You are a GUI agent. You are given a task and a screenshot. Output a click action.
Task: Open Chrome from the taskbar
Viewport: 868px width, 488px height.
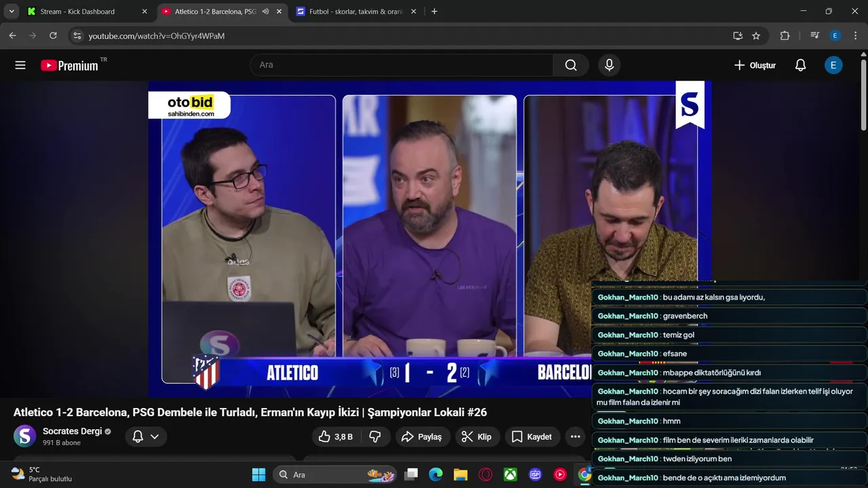tap(584, 474)
